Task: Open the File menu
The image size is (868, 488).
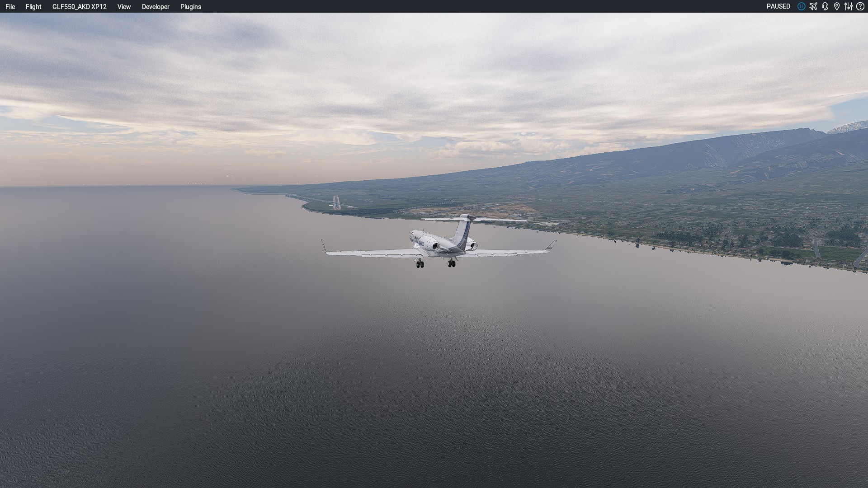Action: (x=10, y=7)
